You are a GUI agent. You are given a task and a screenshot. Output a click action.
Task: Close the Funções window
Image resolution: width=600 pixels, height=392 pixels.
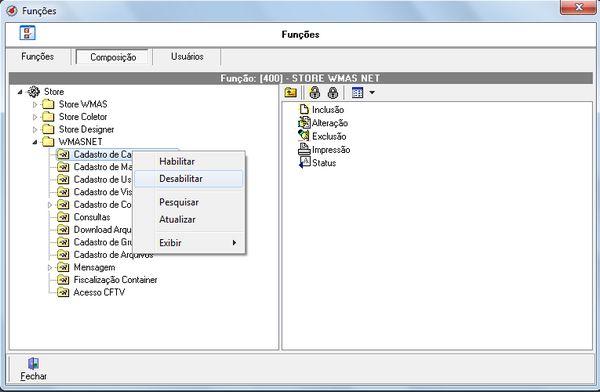coord(578,7)
